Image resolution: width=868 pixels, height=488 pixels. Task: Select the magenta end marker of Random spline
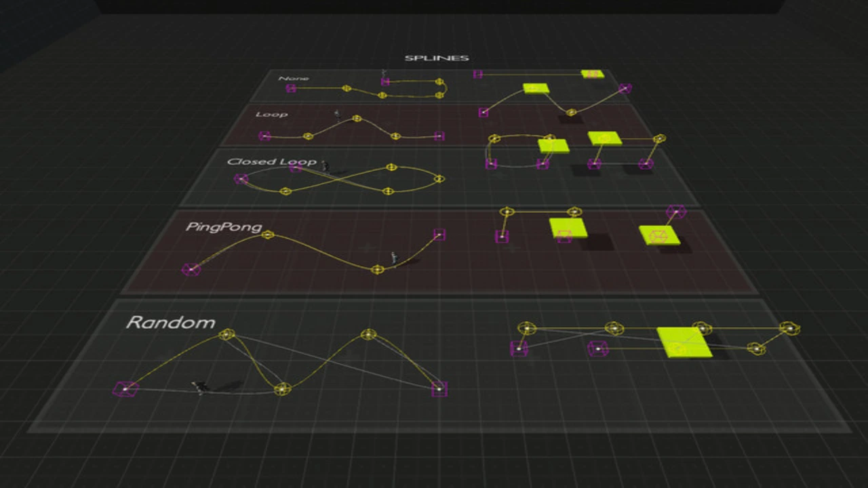pos(439,389)
